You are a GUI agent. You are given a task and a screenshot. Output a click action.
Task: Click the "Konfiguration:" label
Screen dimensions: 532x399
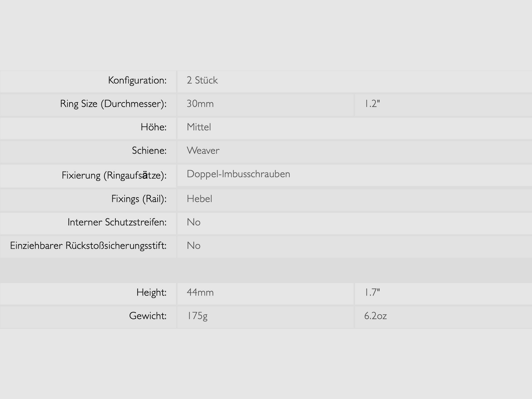[x=137, y=80]
